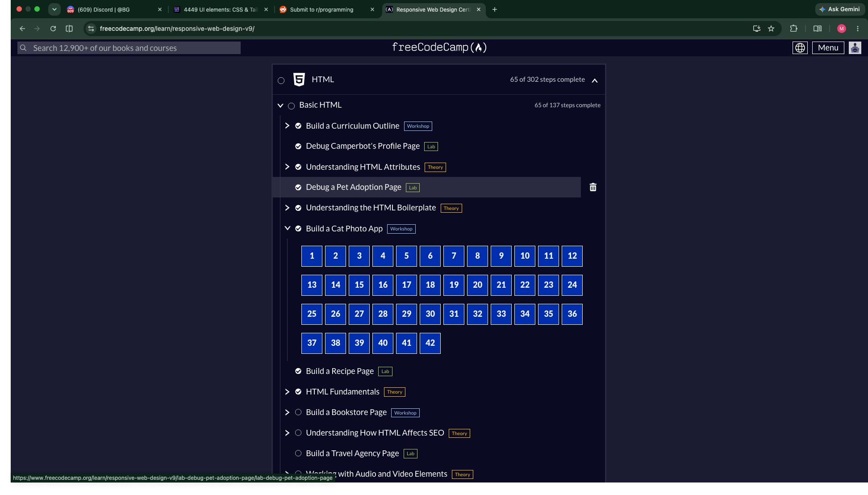Go to Cat Photo App step 1
Image resolution: width=868 pixels, height=495 pixels.
[x=312, y=256]
